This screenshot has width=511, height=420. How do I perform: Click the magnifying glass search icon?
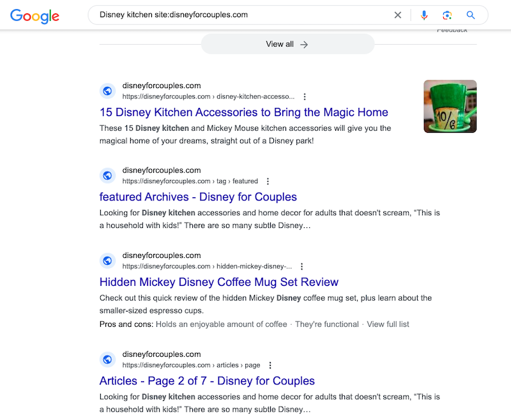coord(471,14)
